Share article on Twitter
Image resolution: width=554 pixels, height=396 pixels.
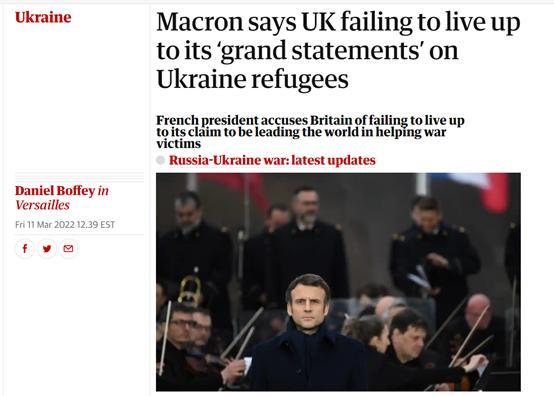[47, 249]
